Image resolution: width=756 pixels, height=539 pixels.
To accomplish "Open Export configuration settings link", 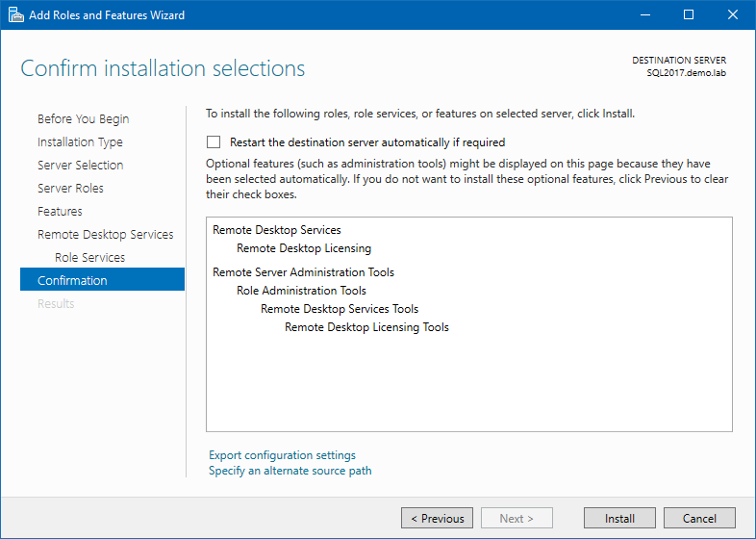I will (x=282, y=455).
